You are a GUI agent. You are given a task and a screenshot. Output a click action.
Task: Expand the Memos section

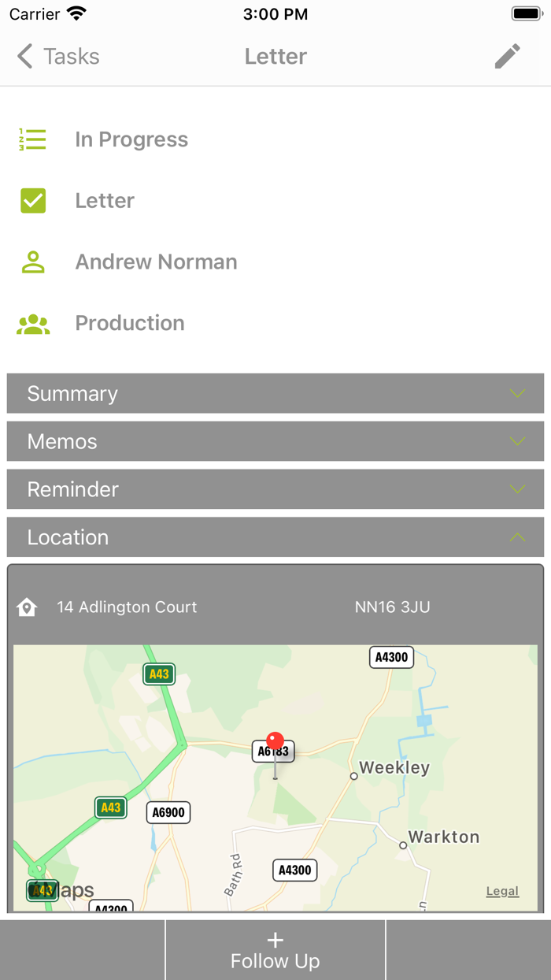click(x=275, y=441)
